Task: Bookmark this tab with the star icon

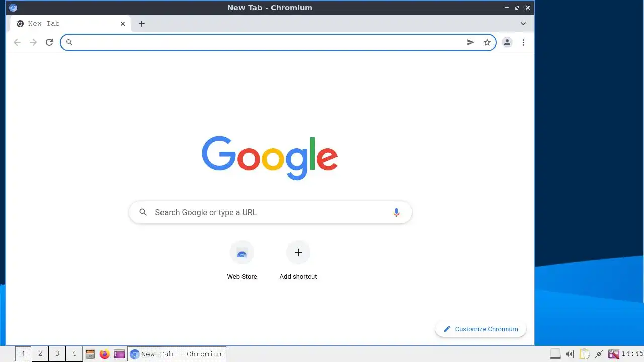Action: [487, 42]
